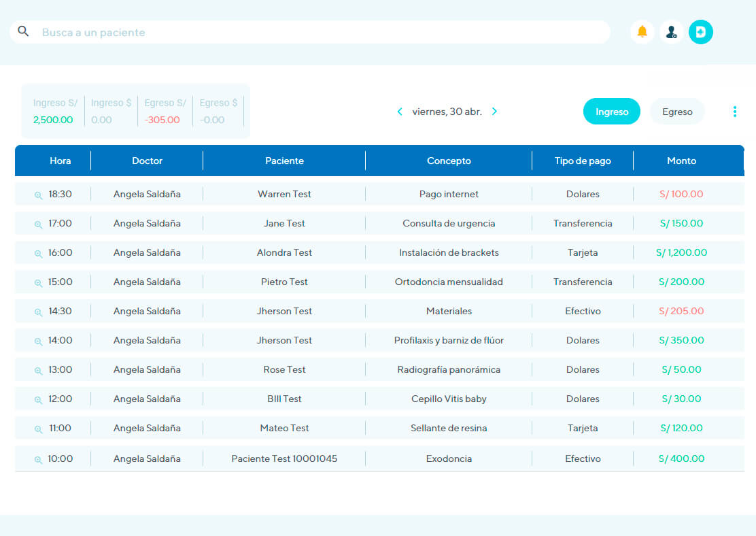Select patient Jane Test
This screenshot has height=536, width=756.
tap(284, 223)
